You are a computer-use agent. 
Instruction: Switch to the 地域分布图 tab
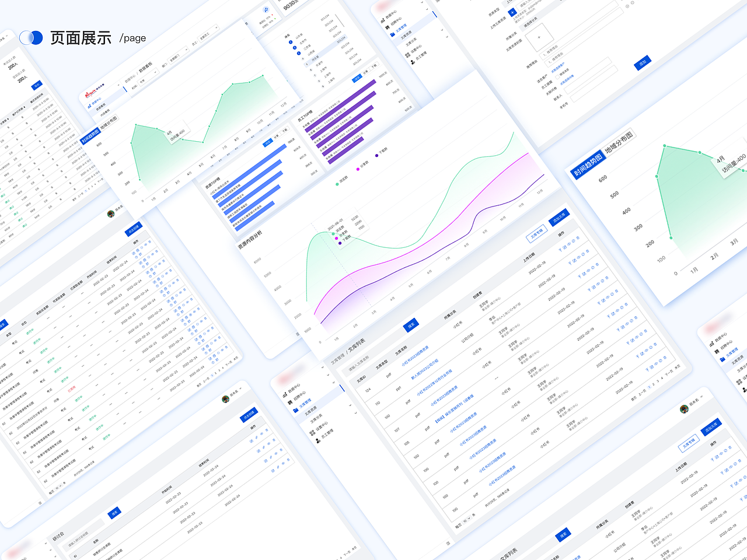(x=617, y=142)
